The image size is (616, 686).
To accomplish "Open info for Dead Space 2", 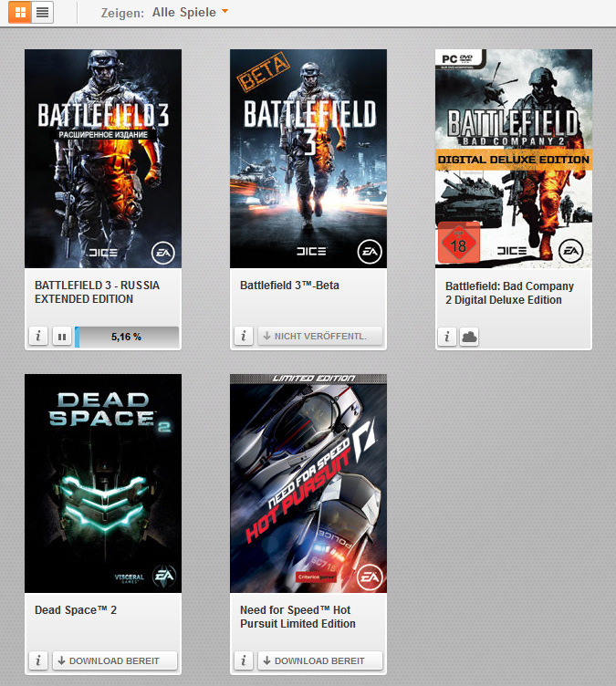I will click(38, 660).
